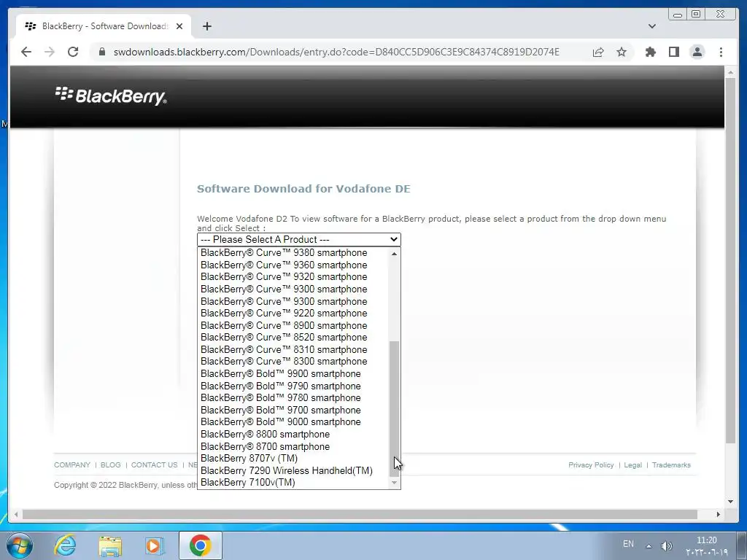Reload the current page
Screen dimensions: 747x560
pyautogui.click(x=73, y=52)
